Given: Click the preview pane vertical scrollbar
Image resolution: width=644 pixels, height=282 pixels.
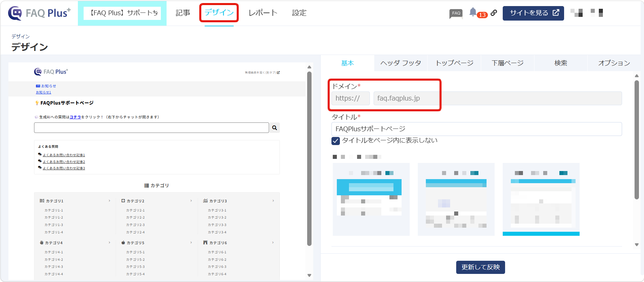Looking at the screenshot, I should [x=309, y=159].
